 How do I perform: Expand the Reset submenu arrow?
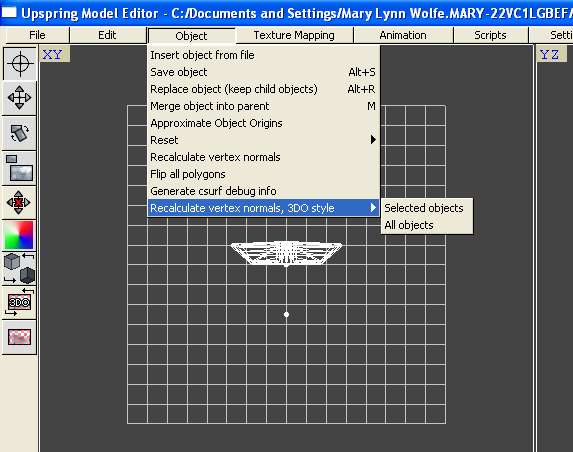pos(373,140)
